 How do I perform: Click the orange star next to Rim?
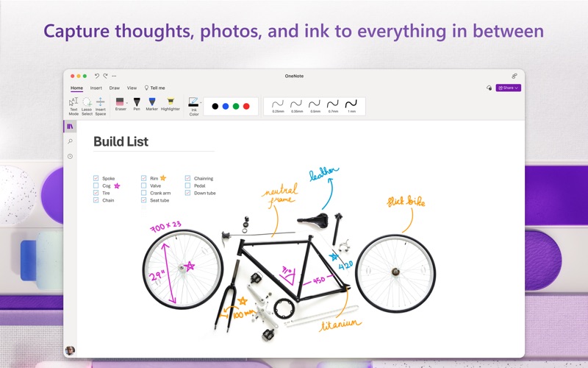(162, 178)
